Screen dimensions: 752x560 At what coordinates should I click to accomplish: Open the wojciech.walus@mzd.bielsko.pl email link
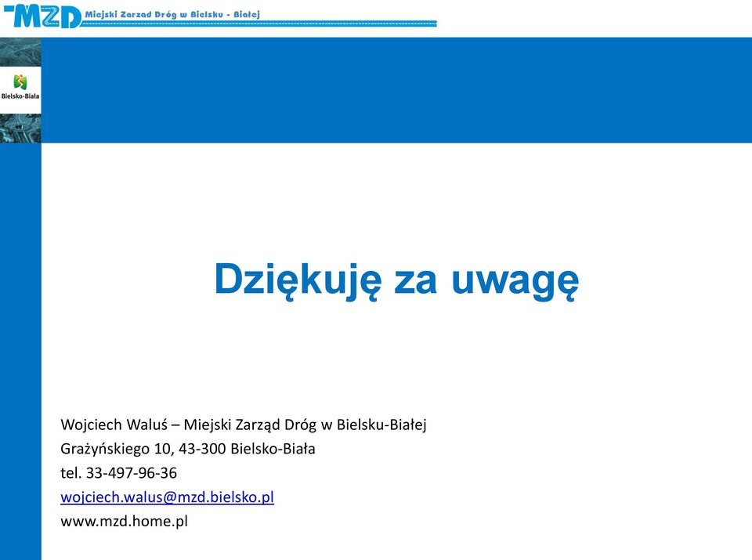click(x=167, y=497)
